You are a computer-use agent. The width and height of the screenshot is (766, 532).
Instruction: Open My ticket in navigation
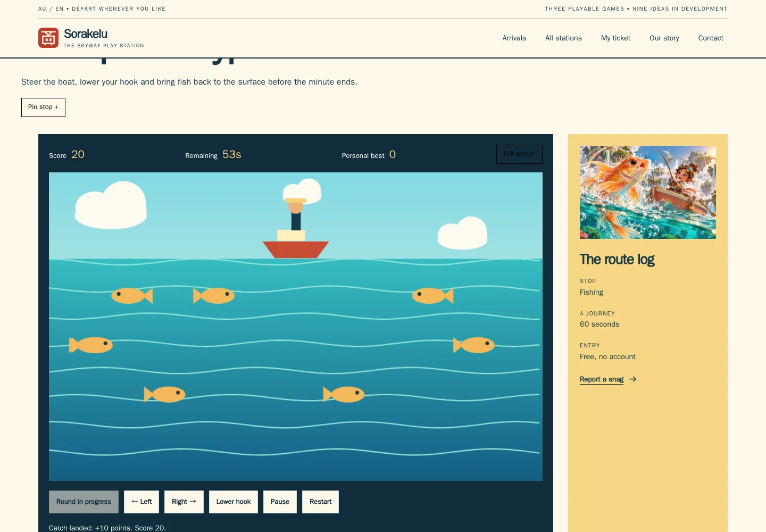click(615, 38)
